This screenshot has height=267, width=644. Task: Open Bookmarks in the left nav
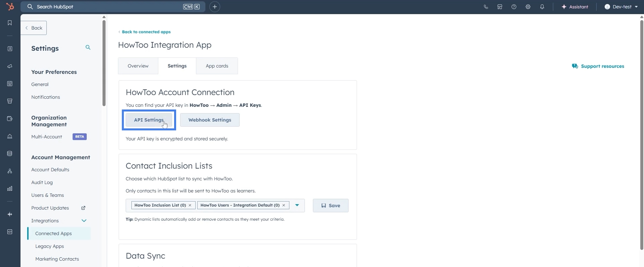coord(10,23)
